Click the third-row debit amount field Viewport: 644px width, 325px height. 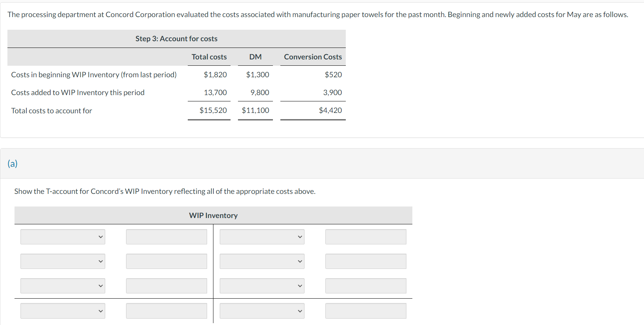coord(167,286)
